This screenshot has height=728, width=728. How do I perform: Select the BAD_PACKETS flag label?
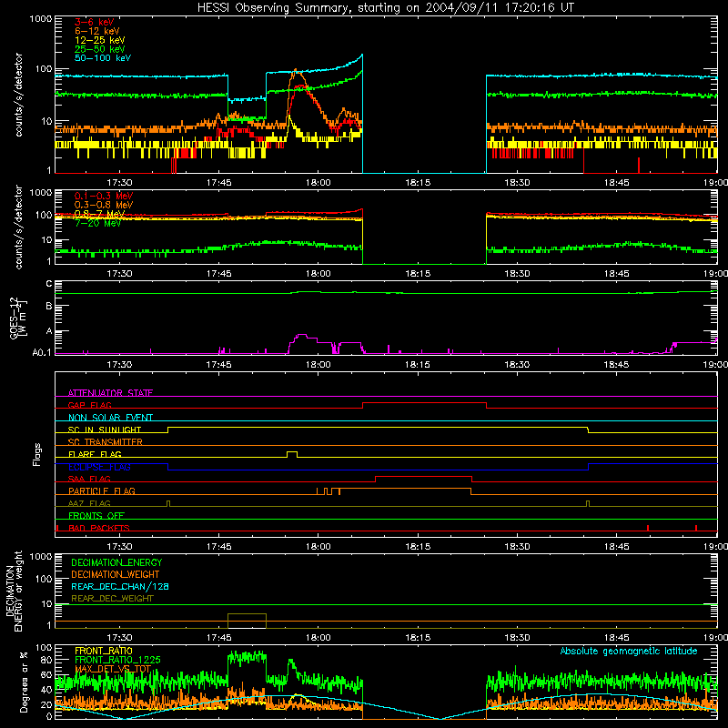99,528
